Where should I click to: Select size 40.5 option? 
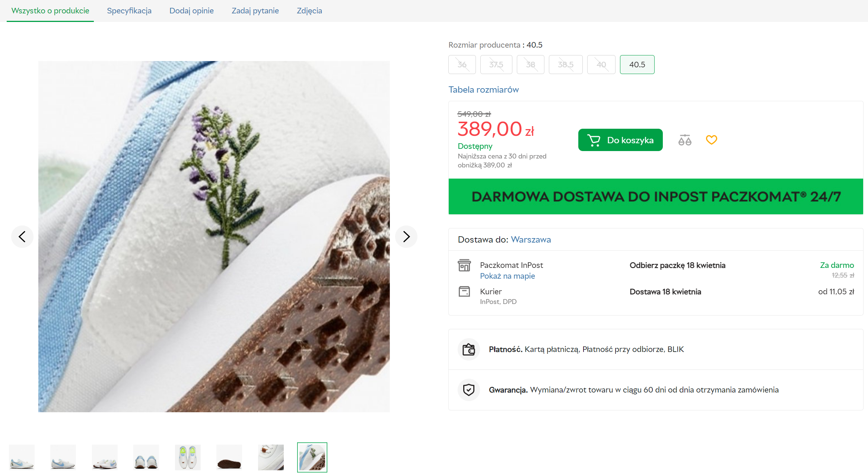point(637,65)
